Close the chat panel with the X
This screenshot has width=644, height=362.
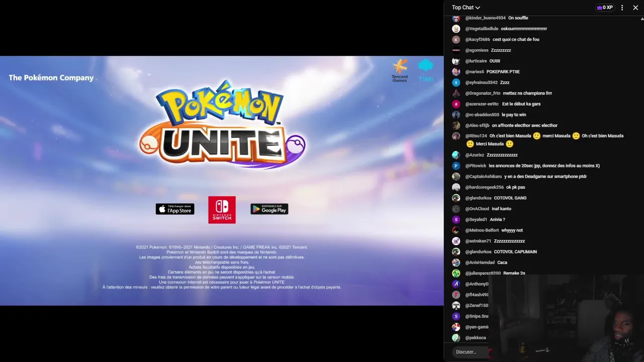coord(635,8)
